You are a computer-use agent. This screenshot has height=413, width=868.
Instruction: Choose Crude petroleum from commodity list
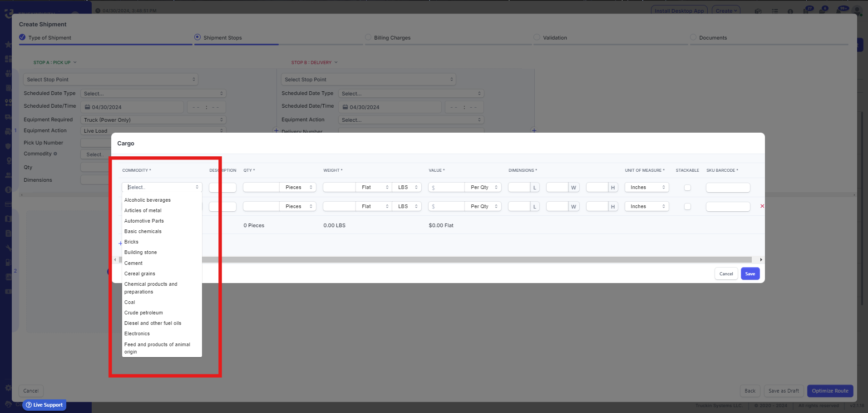coord(143,313)
